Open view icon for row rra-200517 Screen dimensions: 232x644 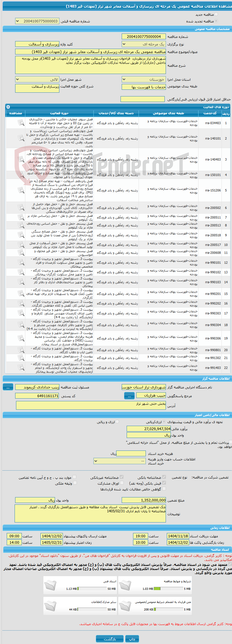click(21, 245)
